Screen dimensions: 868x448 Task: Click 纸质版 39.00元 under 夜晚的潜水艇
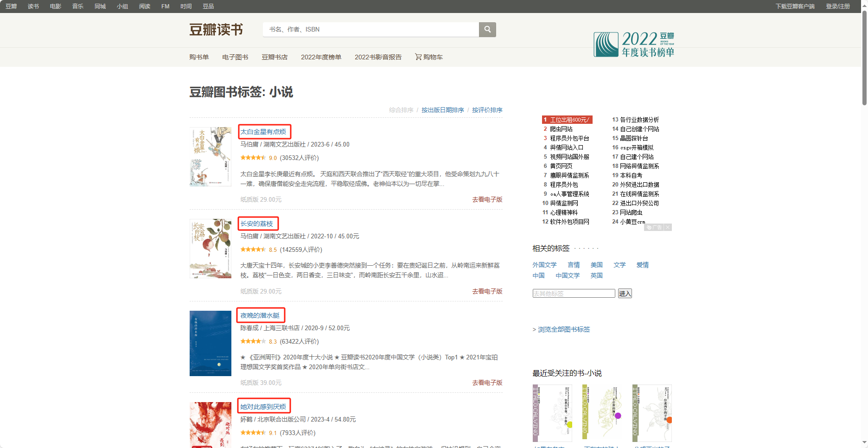click(x=261, y=383)
